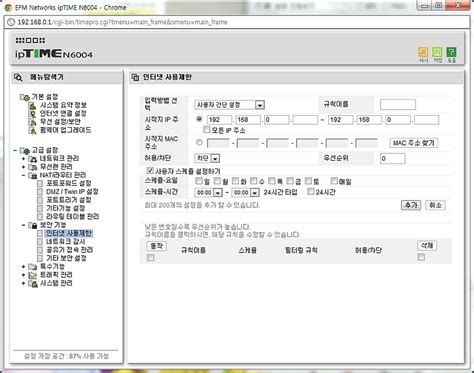Click the 무선랜 관리 folder icon

coord(33,167)
